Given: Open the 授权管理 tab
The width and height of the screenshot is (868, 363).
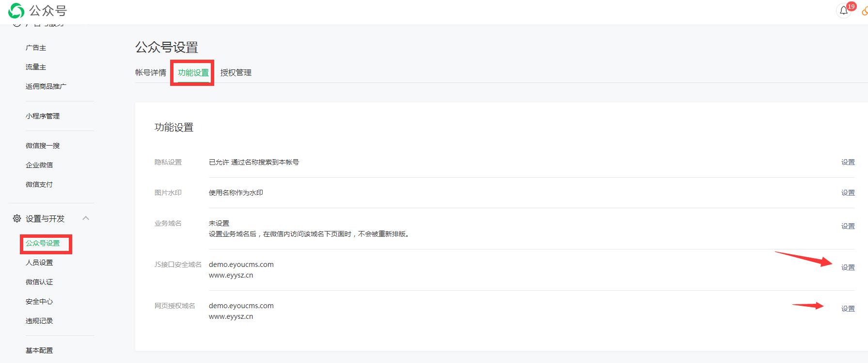Looking at the screenshot, I should click(236, 73).
